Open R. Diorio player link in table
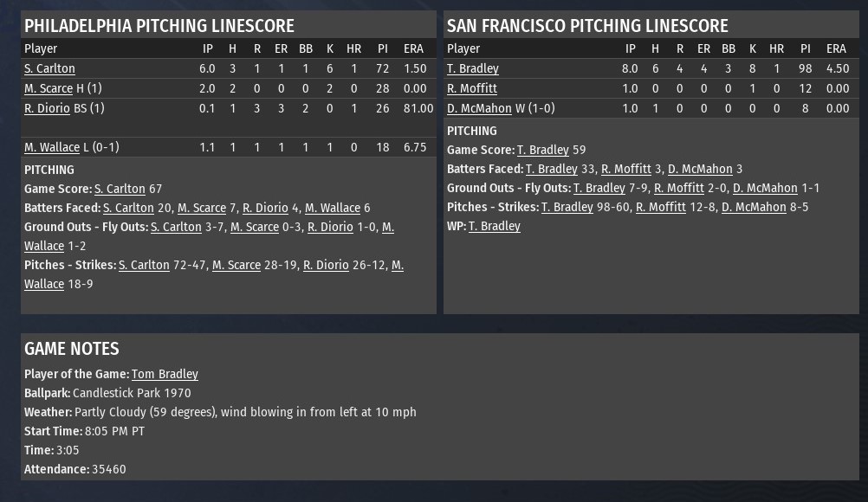The height and width of the screenshot is (502, 868). click(47, 108)
